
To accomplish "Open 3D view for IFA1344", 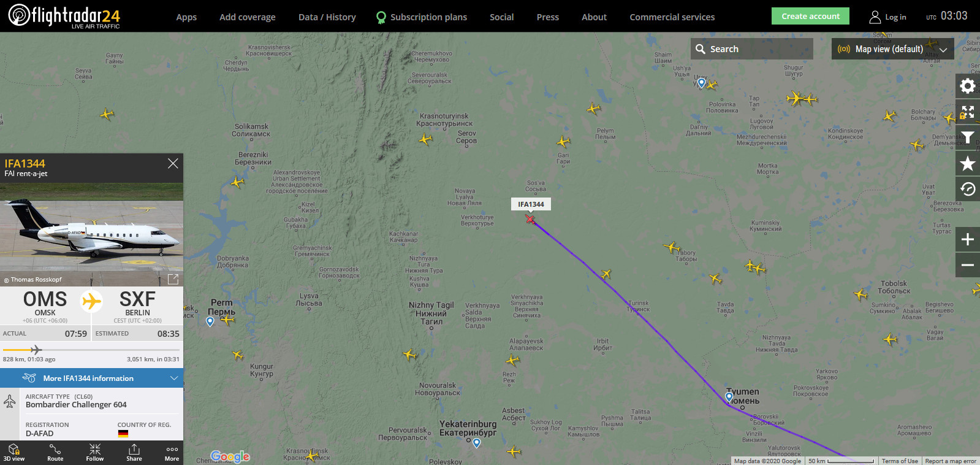I will pos(14,453).
